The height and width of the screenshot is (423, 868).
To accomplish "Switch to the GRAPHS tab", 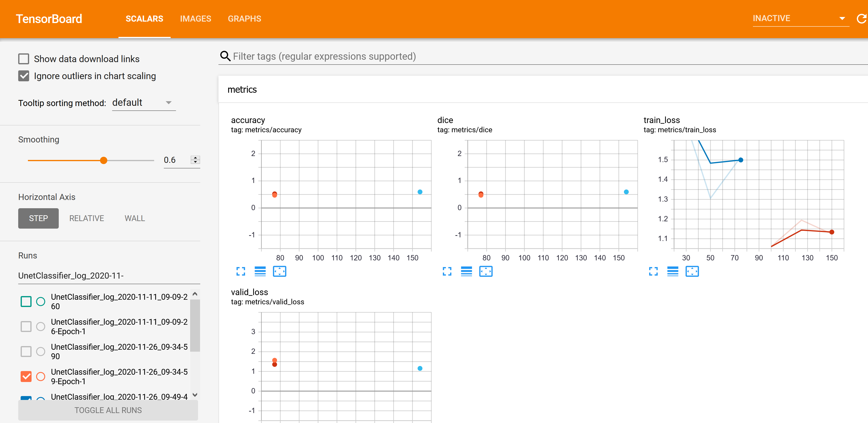I will (244, 19).
